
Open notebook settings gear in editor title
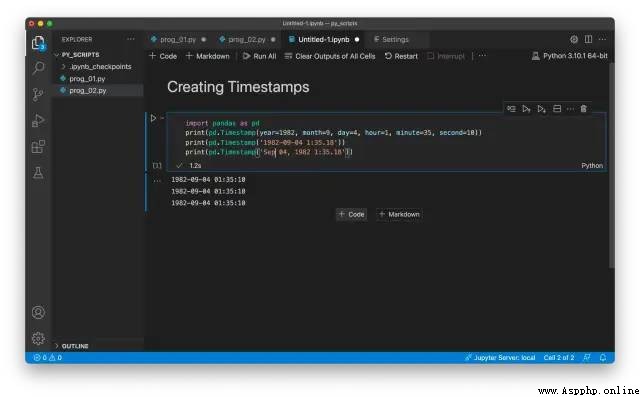pos(574,39)
